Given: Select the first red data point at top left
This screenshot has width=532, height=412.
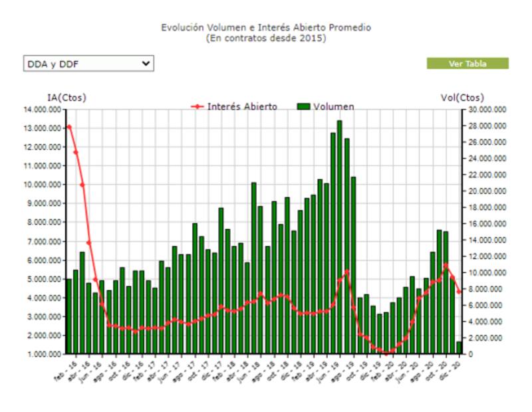Looking at the screenshot, I should [69, 127].
